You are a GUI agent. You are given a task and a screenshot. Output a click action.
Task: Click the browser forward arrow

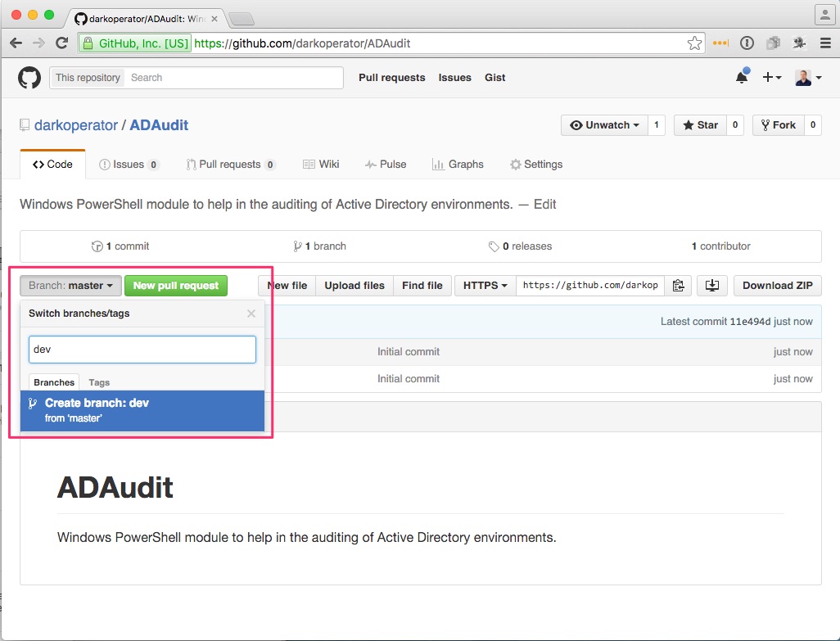38,43
